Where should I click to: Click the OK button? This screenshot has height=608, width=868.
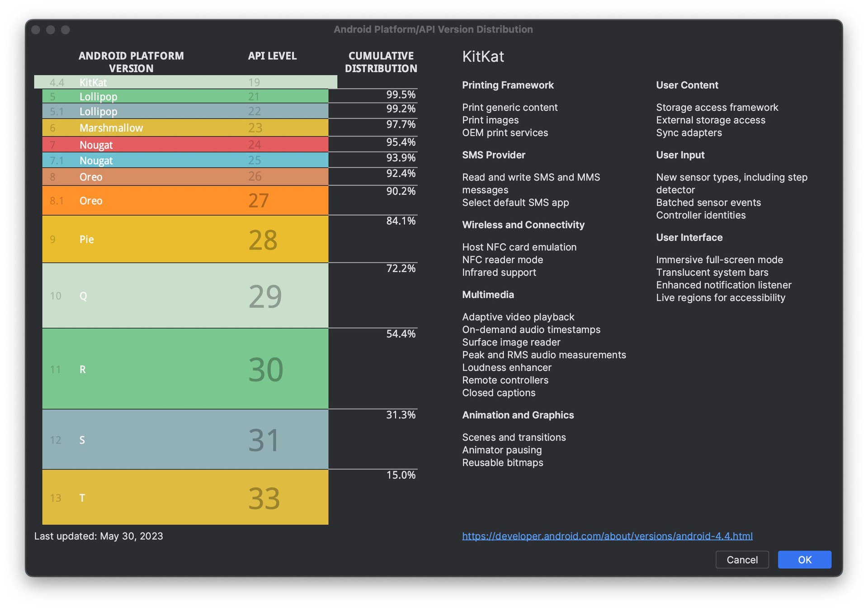coord(804,560)
